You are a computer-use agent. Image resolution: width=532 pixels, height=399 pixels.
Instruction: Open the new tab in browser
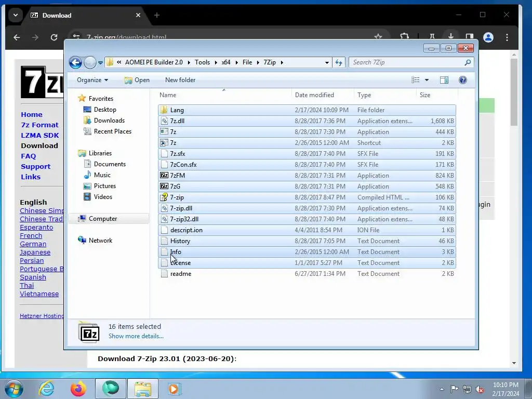pos(157,15)
